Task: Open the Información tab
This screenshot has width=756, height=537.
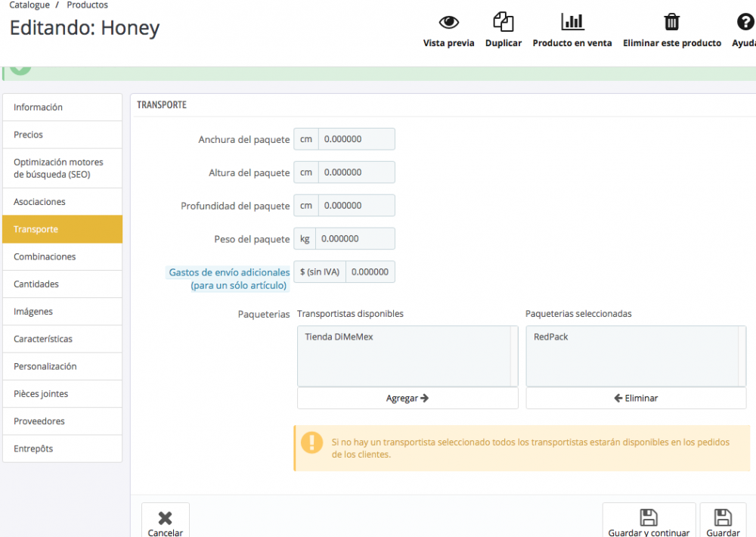Action: (x=62, y=107)
